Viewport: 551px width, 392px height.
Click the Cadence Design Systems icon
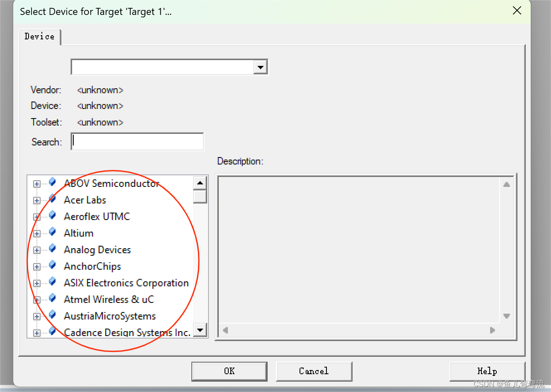tap(53, 331)
